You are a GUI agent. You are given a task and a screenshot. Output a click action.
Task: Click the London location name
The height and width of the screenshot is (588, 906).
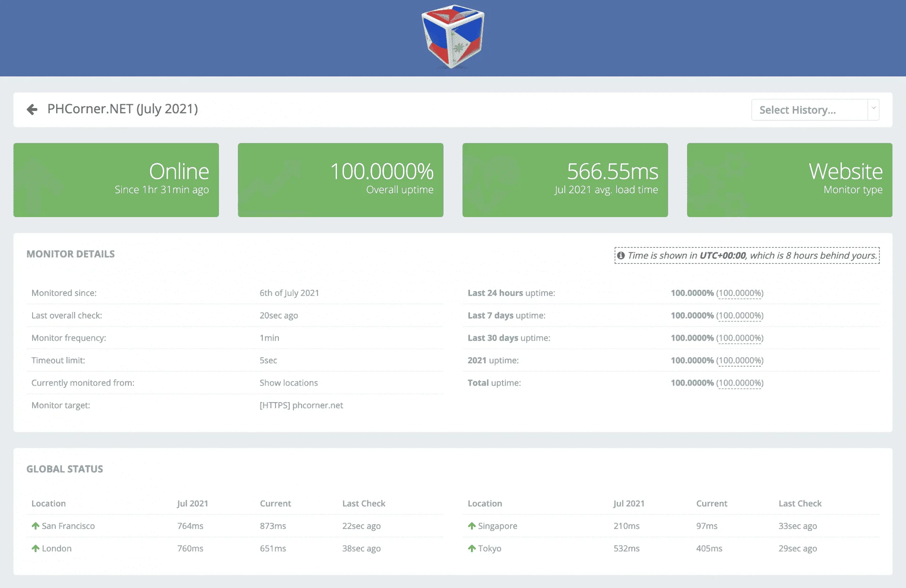(57, 548)
